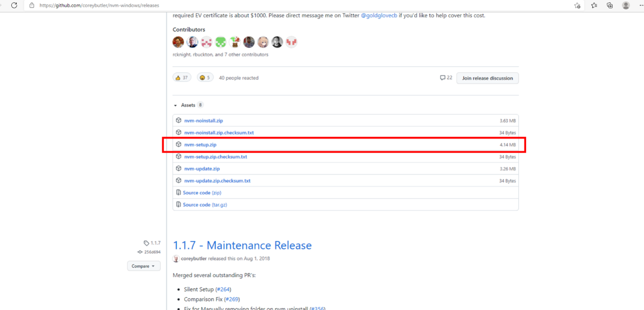The image size is (644, 310).
Task: Toggle the smiley reaction with 5
Action: click(205, 78)
